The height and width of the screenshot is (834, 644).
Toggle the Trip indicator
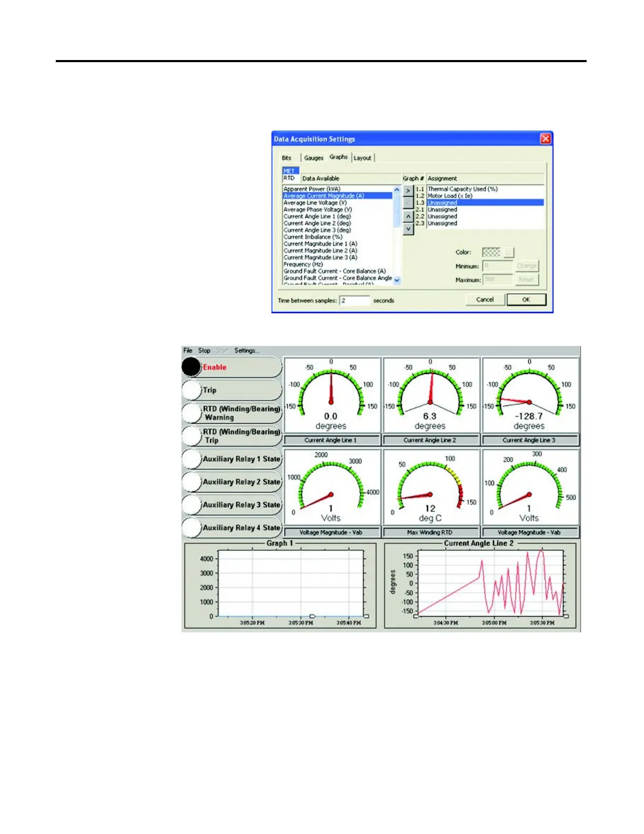click(192, 390)
